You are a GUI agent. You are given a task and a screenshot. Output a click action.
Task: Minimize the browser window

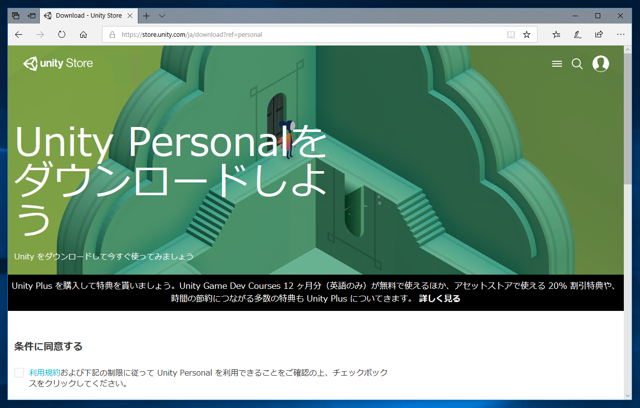pyautogui.click(x=575, y=16)
